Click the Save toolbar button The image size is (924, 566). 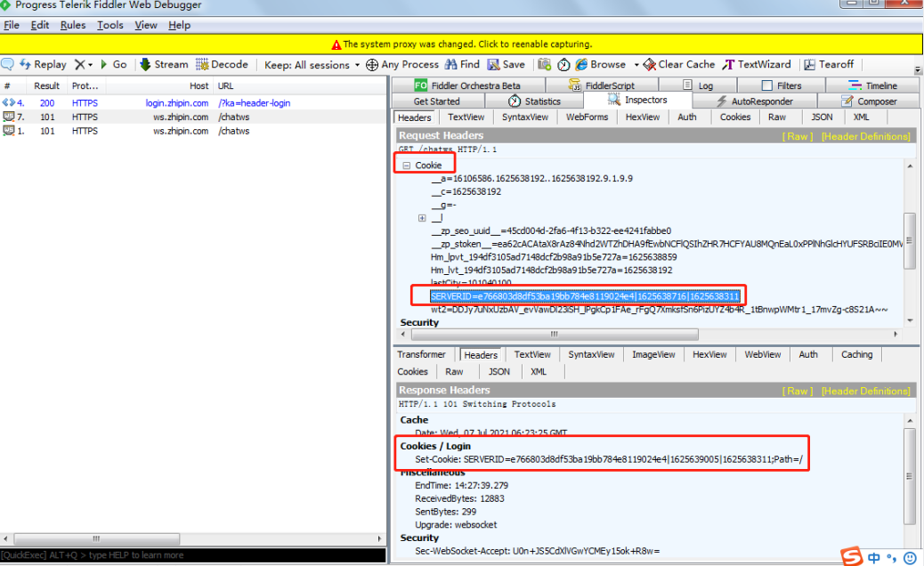coord(506,64)
